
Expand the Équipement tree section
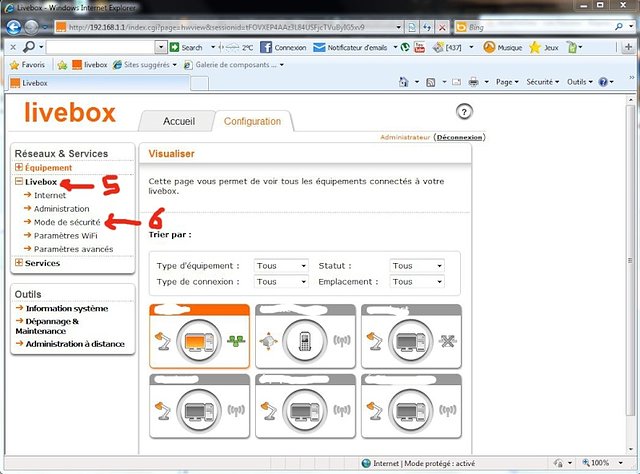19,168
